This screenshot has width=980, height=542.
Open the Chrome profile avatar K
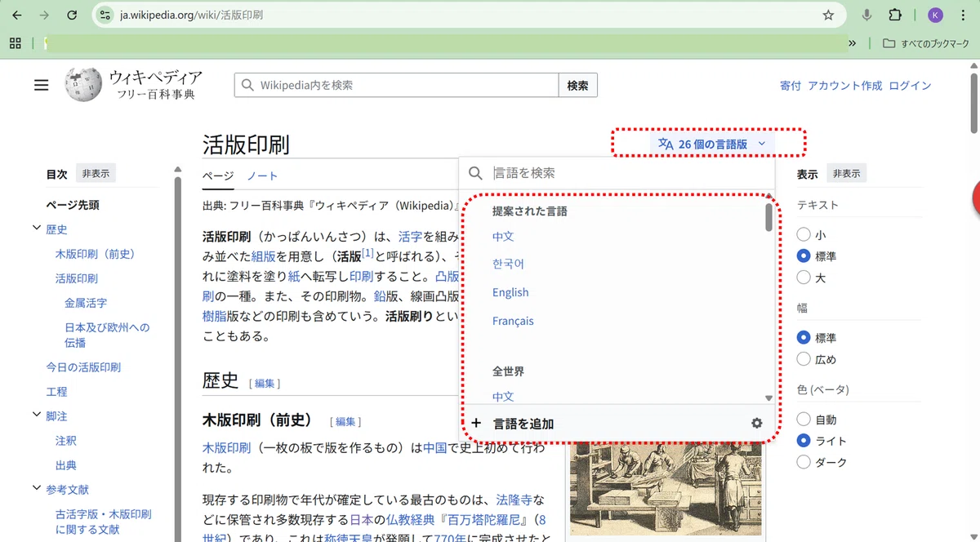[936, 15]
